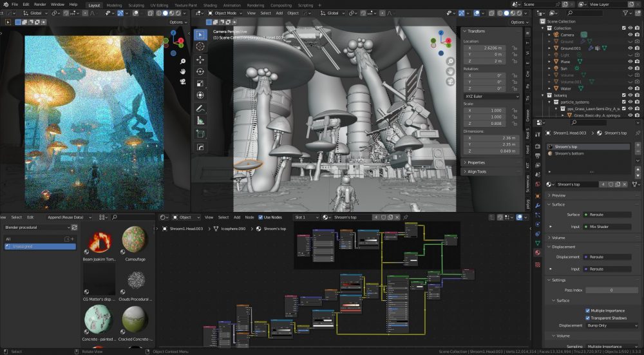Lock the X location value
The image size is (644, 355).
click(514, 48)
